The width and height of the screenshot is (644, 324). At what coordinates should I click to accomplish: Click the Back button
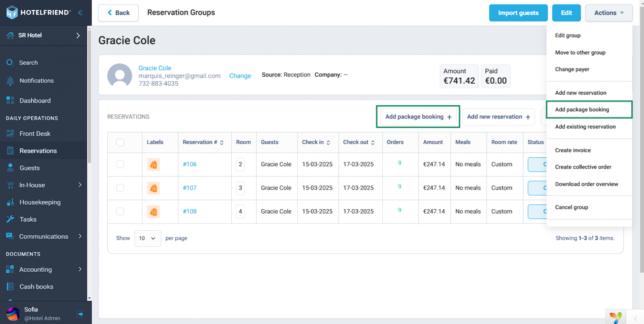click(x=119, y=13)
